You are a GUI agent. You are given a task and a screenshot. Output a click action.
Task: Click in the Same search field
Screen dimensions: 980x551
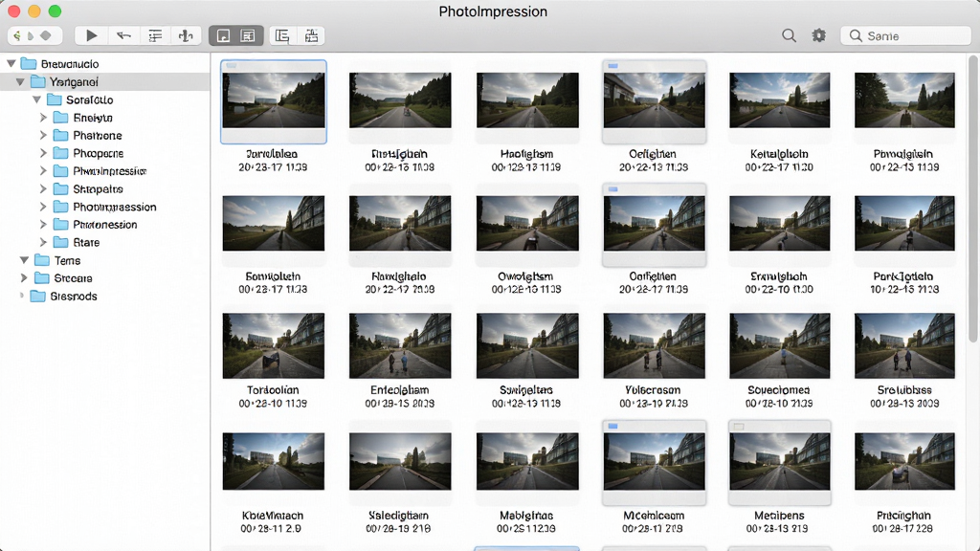(x=905, y=35)
